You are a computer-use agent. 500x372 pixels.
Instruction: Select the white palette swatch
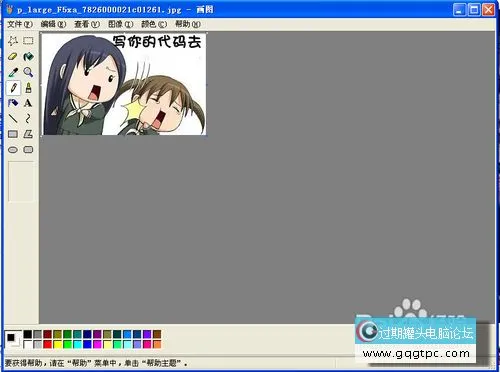(28, 344)
